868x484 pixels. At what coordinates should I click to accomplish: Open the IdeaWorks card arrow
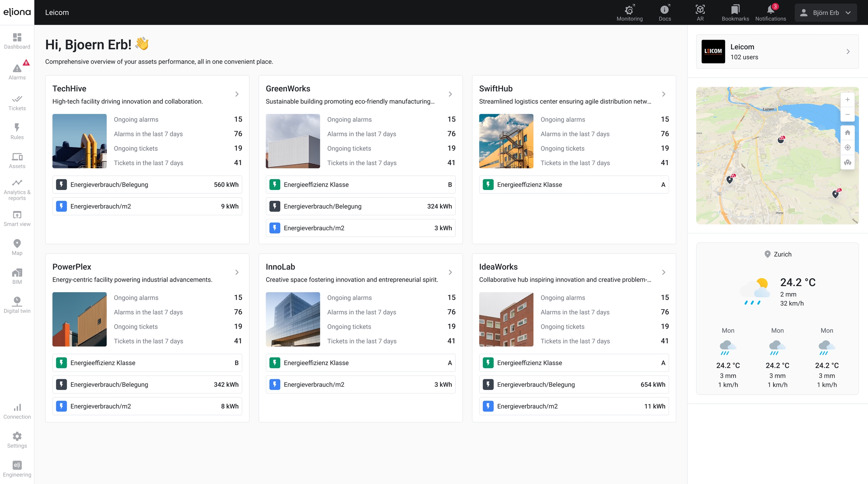tap(663, 272)
